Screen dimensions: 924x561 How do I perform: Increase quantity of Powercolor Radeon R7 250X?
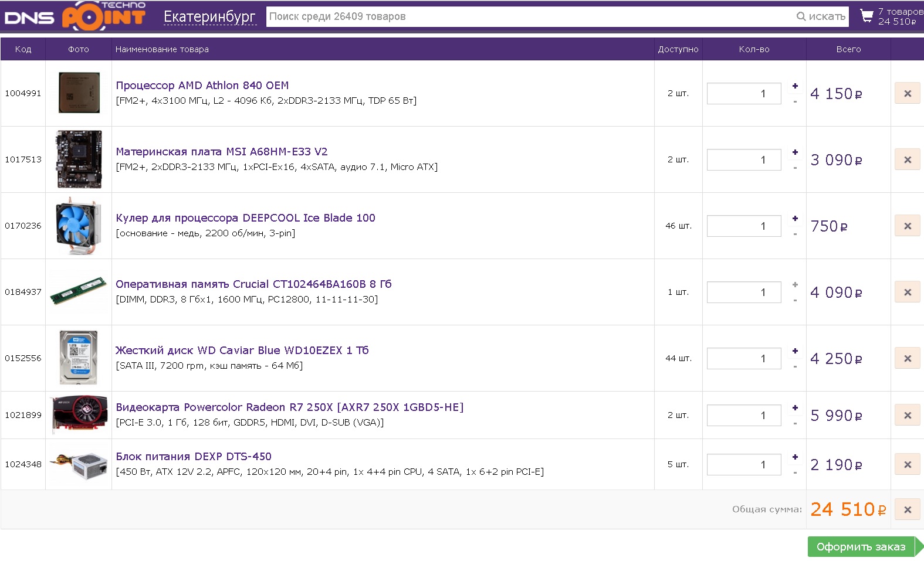click(795, 408)
